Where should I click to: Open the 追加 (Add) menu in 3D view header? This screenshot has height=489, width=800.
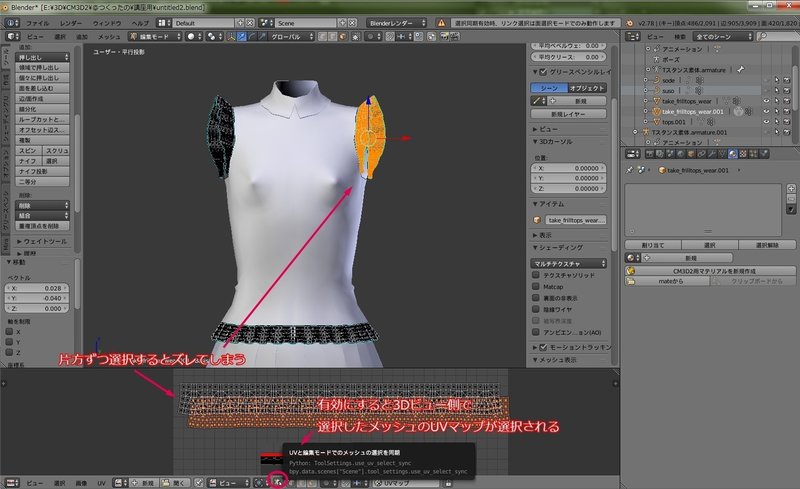pyautogui.click(x=82, y=37)
